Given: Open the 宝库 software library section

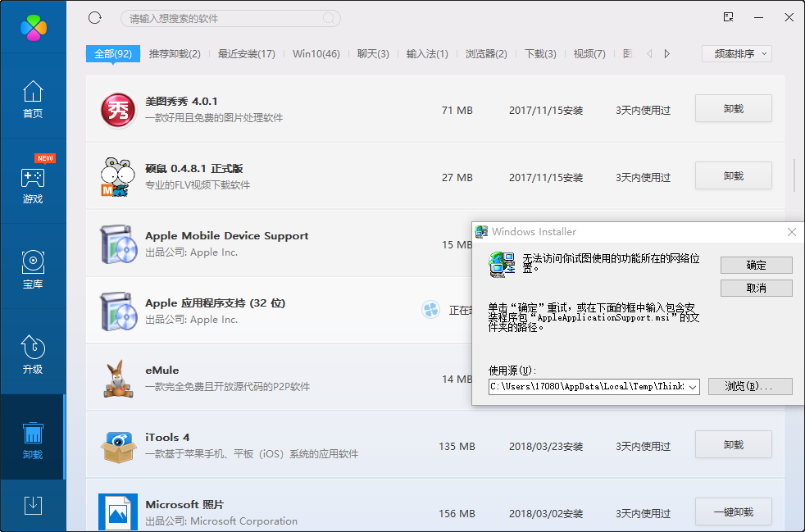Looking at the screenshot, I should click(x=33, y=270).
